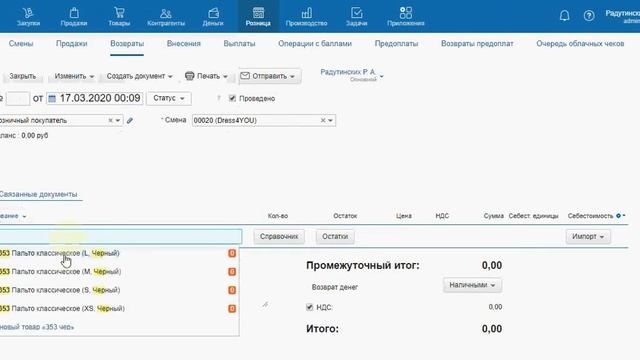
Task: Select the Возвраты tab
Action: pos(127,44)
